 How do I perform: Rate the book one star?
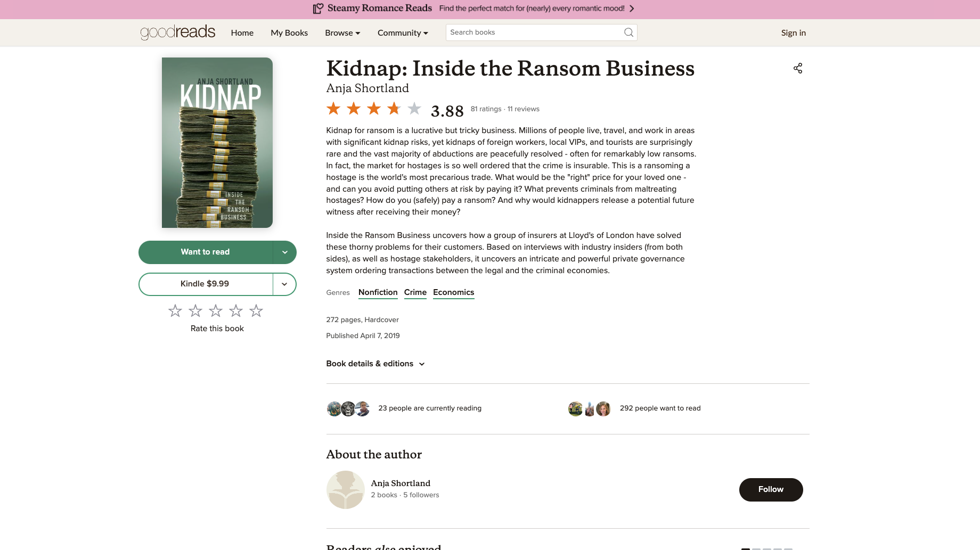tap(175, 311)
